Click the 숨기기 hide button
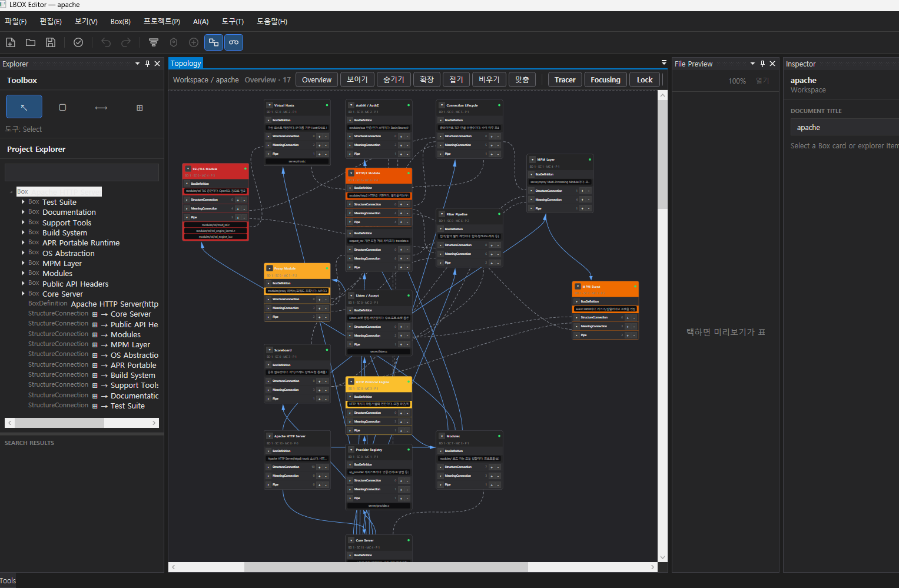 [x=394, y=79]
